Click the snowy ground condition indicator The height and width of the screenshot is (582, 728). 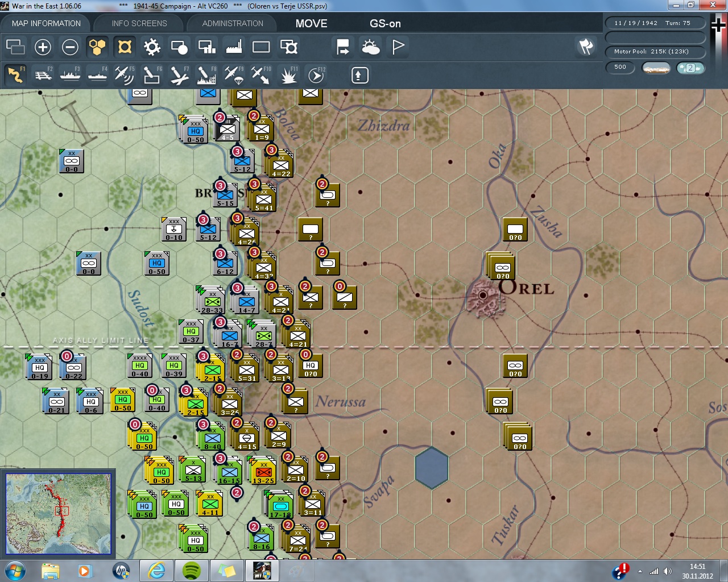point(656,68)
